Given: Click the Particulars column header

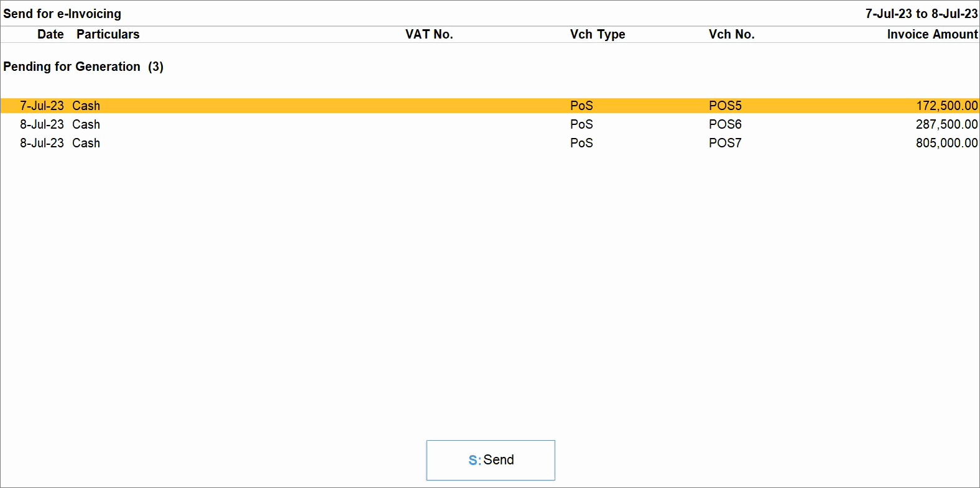Looking at the screenshot, I should click(x=108, y=34).
